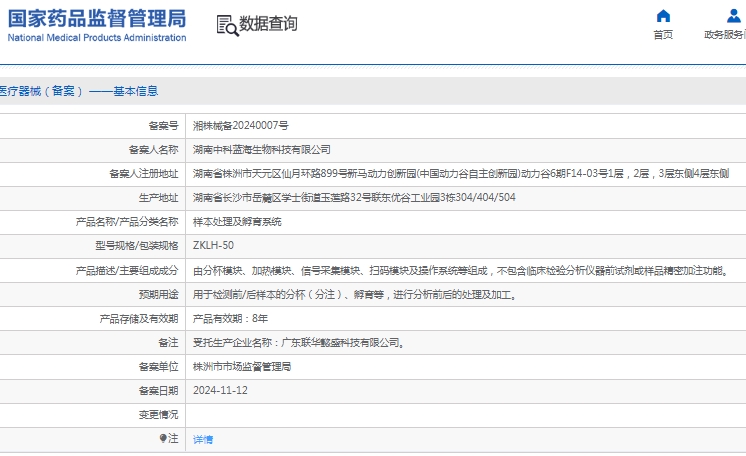The height and width of the screenshot is (456, 746).
Task: Click the 生产地址 row label
Action: click(158, 198)
